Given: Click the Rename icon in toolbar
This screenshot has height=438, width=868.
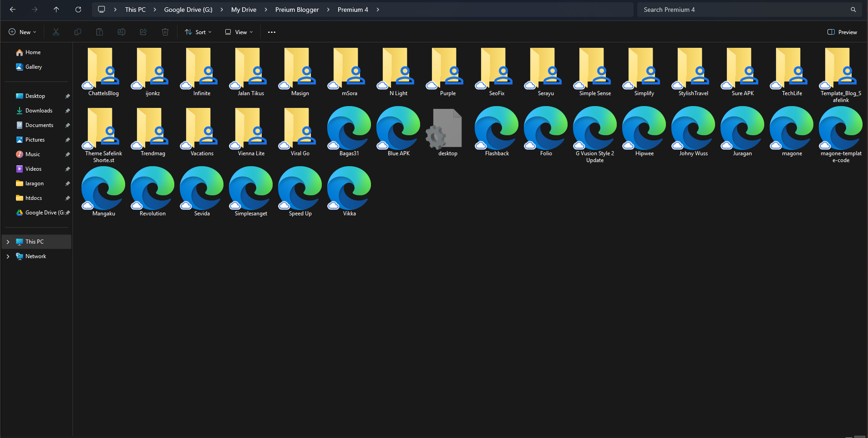Looking at the screenshot, I should click(122, 32).
